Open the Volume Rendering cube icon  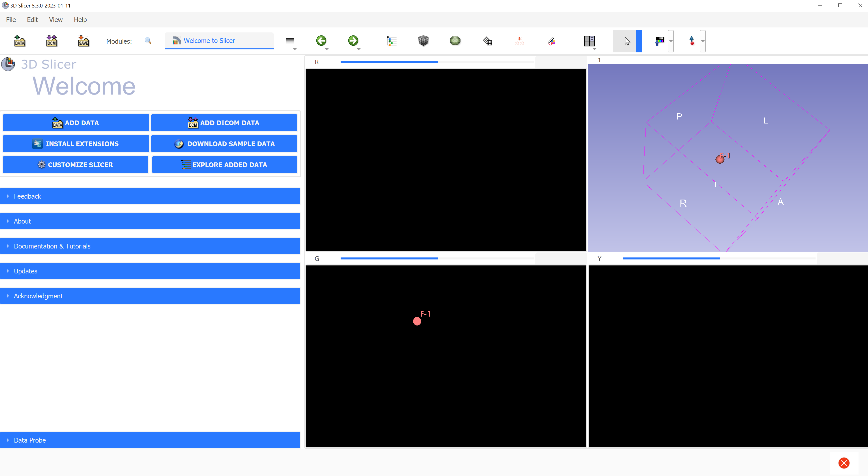[423, 41]
